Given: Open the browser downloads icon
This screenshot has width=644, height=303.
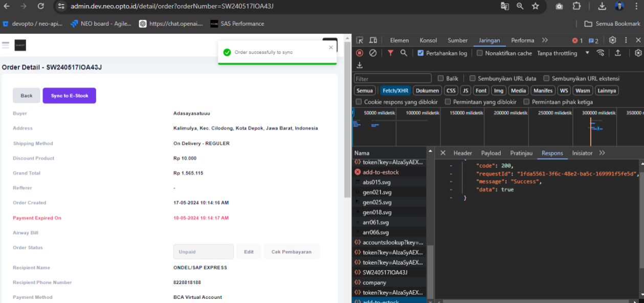Looking at the screenshot, I should click(x=602, y=6).
